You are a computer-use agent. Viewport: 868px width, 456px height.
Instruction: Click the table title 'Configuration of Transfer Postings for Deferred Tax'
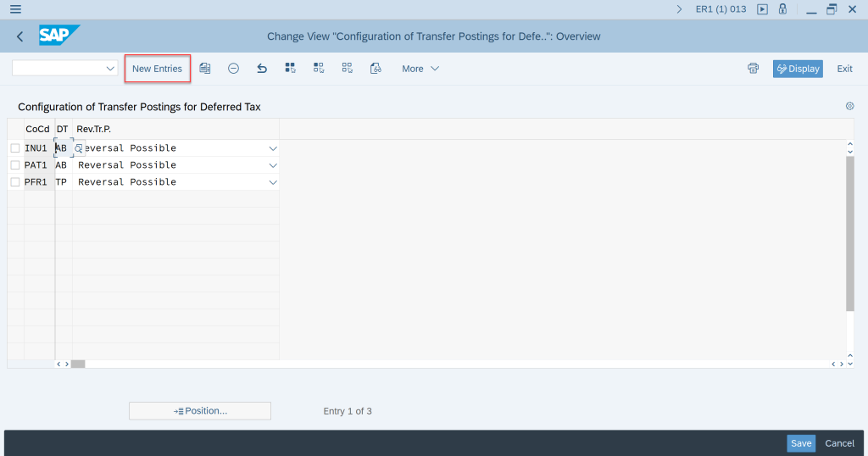(x=139, y=107)
